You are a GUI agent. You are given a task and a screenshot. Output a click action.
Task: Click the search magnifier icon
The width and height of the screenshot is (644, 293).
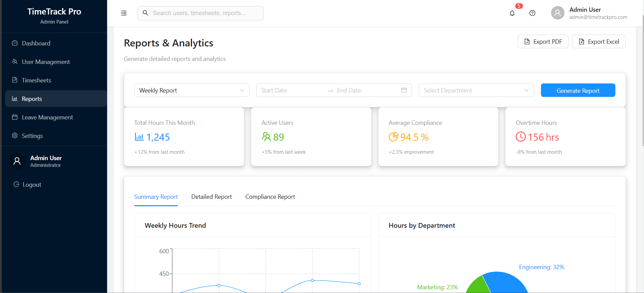click(146, 13)
